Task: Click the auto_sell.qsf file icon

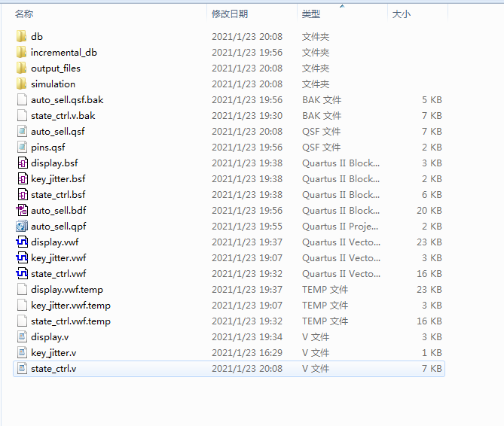Action: (x=22, y=131)
